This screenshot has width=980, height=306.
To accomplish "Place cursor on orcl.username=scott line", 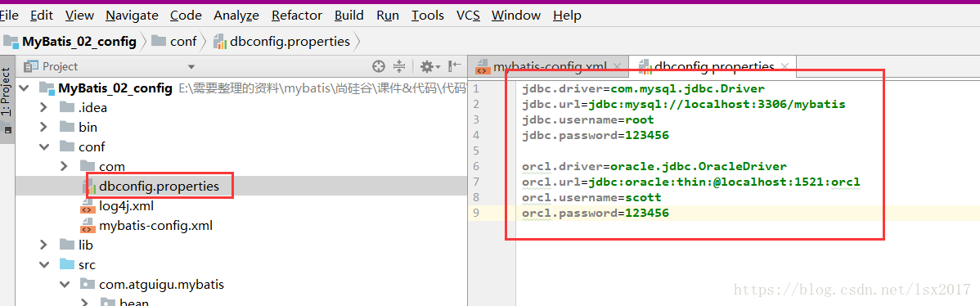I will tap(592, 197).
